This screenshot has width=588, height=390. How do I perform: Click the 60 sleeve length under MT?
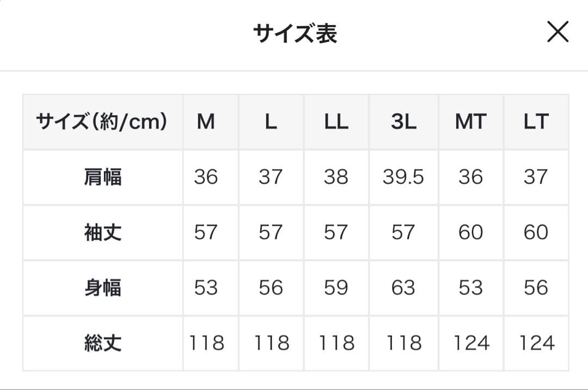pos(470,232)
